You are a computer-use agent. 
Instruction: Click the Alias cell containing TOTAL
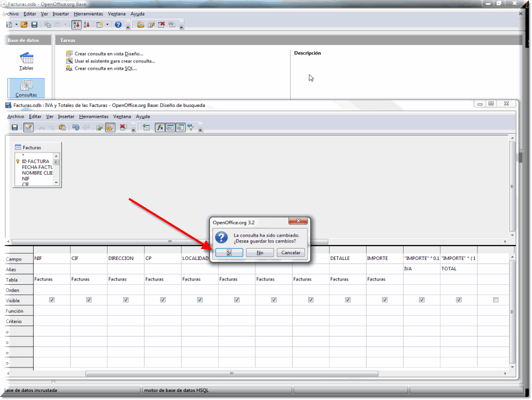coord(459,269)
